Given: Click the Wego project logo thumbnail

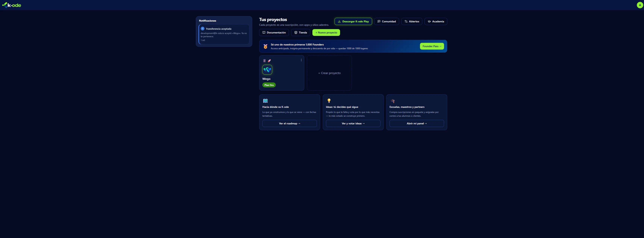Looking at the screenshot, I should pos(267,70).
